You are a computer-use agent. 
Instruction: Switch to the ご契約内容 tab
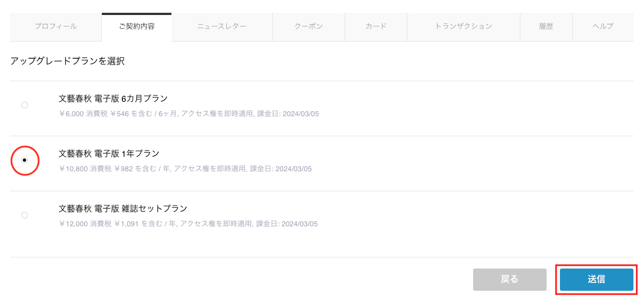137,27
